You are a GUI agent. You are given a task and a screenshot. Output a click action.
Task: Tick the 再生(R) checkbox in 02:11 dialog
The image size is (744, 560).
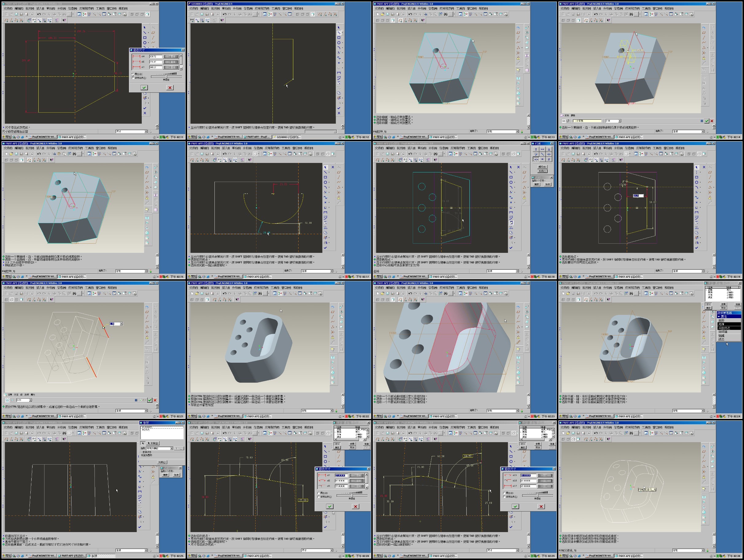133,74
